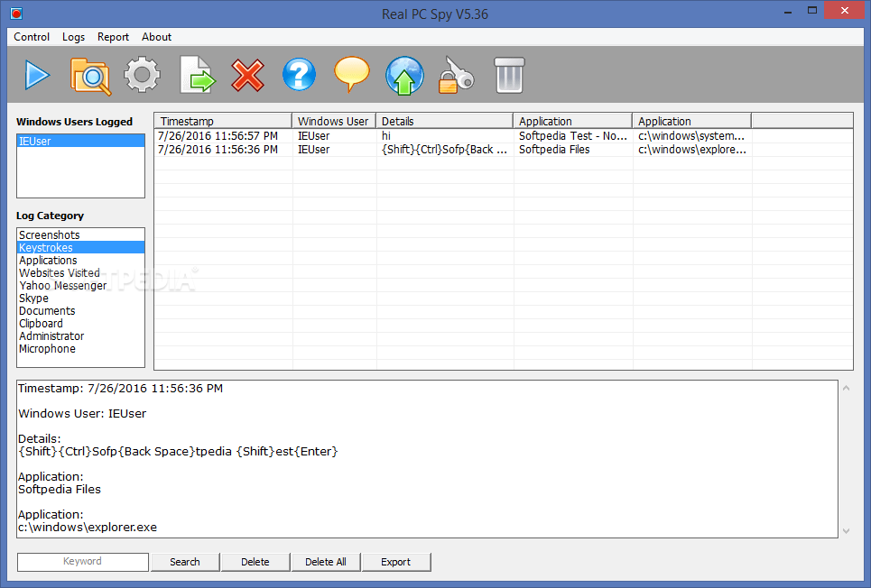The image size is (871, 588).
Task: Click the padlock and keys icon
Action: (x=456, y=75)
